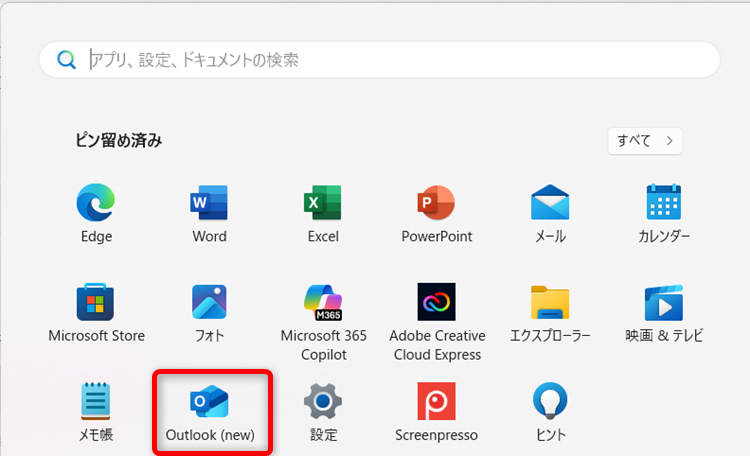
Task: Launch Microsoft 365 Copilot
Action: tap(323, 302)
